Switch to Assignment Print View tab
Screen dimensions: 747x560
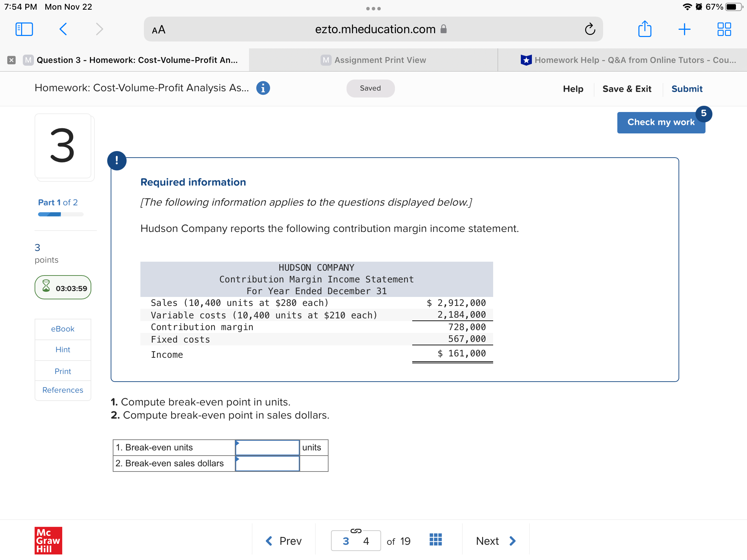[373, 60]
